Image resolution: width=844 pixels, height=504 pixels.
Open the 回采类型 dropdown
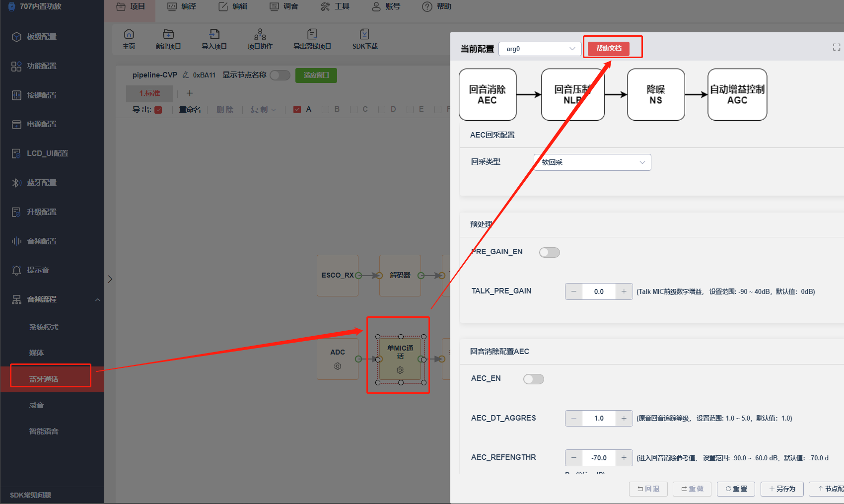592,162
